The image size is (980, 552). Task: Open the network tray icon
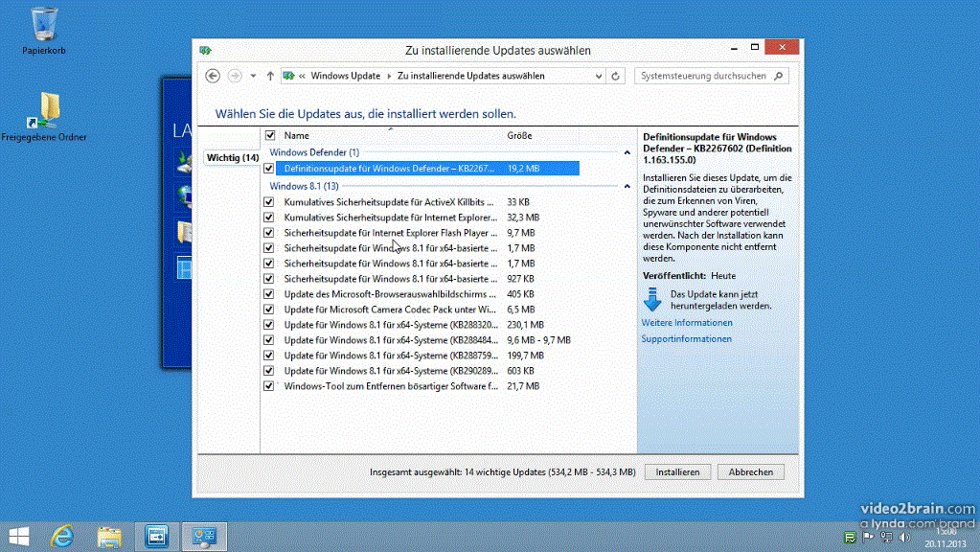[x=886, y=537]
